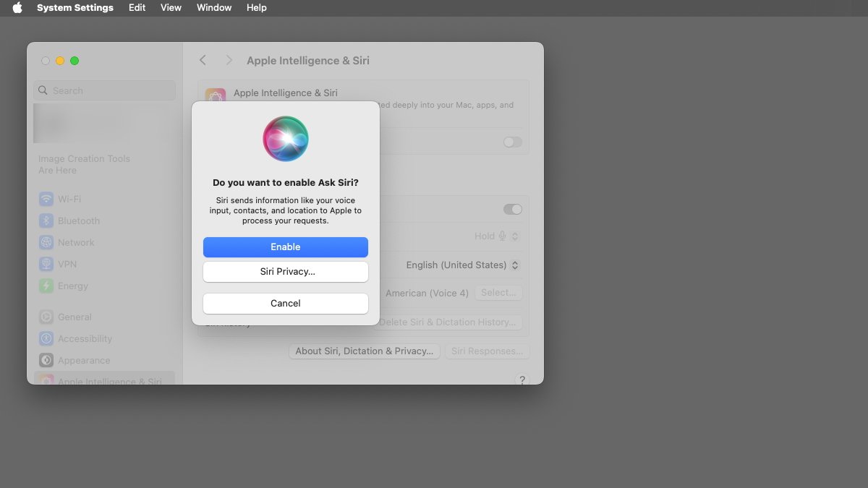Select the Network globe icon
The width and height of the screenshot is (868, 488).
[46, 242]
